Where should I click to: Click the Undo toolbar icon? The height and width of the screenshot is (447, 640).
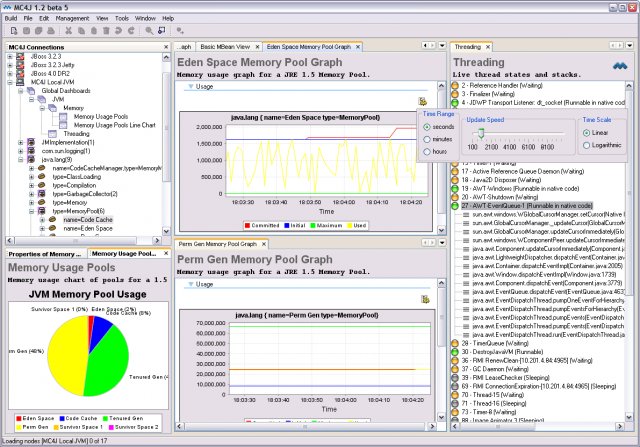tap(118, 31)
